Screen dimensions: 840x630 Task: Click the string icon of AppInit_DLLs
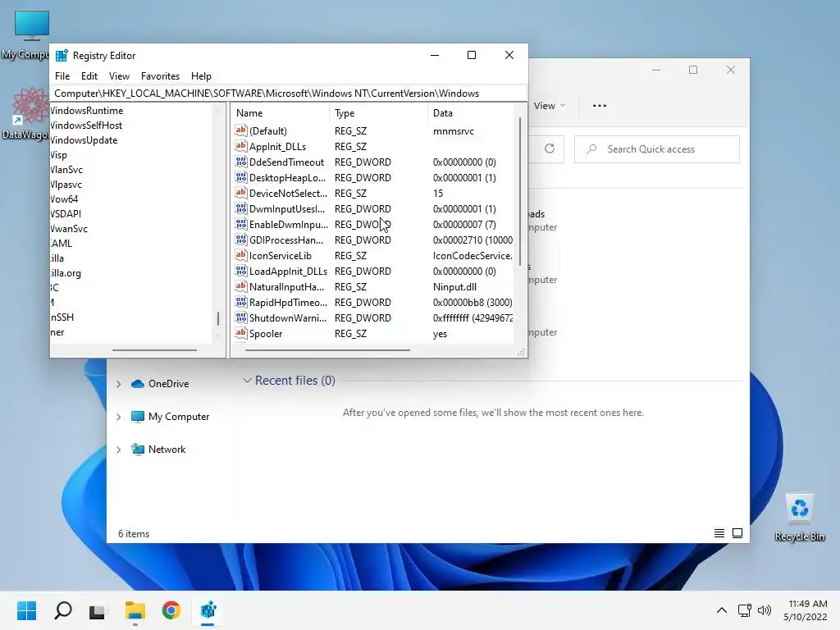[x=241, y=146]
